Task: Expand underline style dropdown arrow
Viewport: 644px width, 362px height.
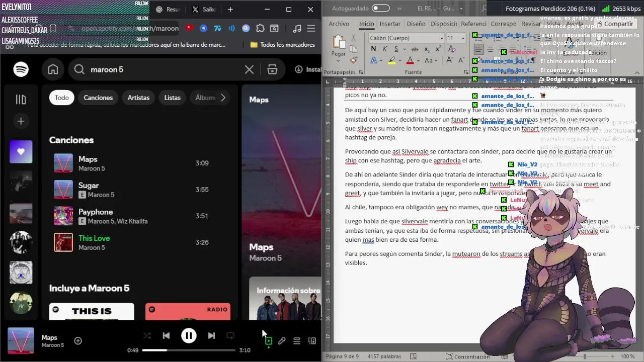Action: tap(404, 49)
